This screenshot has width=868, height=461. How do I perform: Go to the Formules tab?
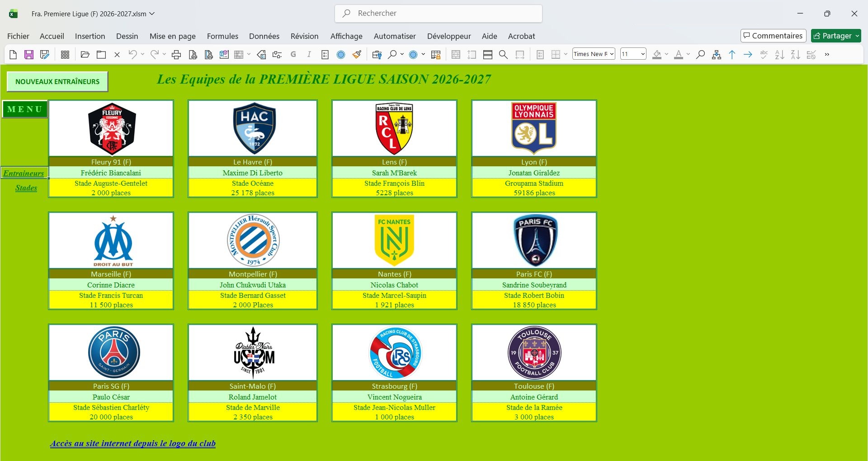click(x=222, y=36)
